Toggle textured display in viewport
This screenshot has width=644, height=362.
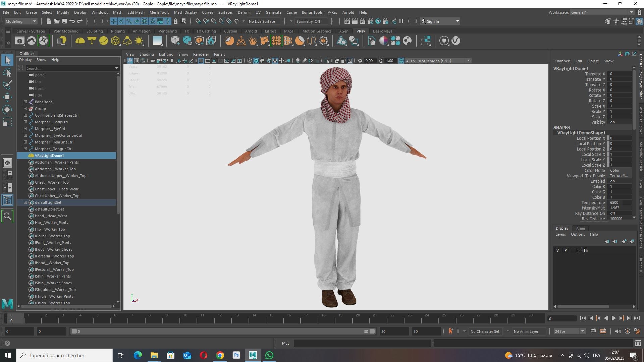[x=275, y=61]
